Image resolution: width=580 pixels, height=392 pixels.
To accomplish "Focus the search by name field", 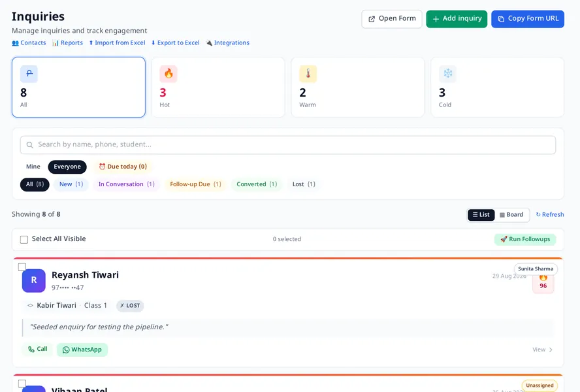I will (x=288, y=145).
